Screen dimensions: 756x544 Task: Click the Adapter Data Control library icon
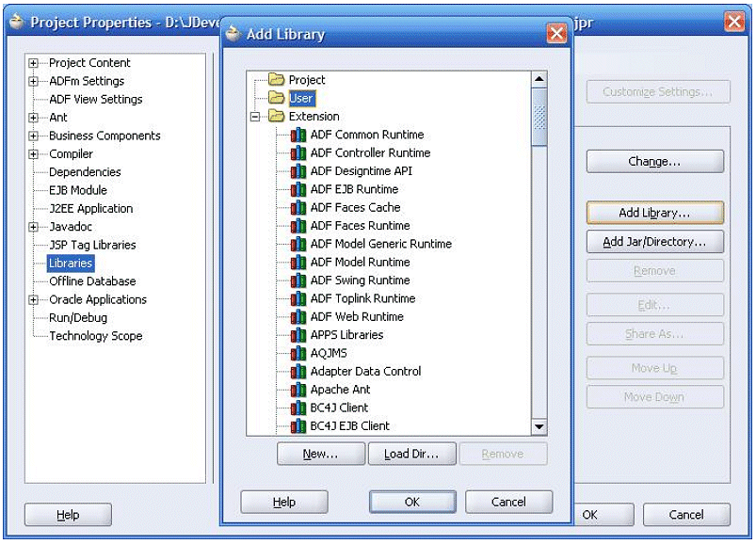coord(298,372)
